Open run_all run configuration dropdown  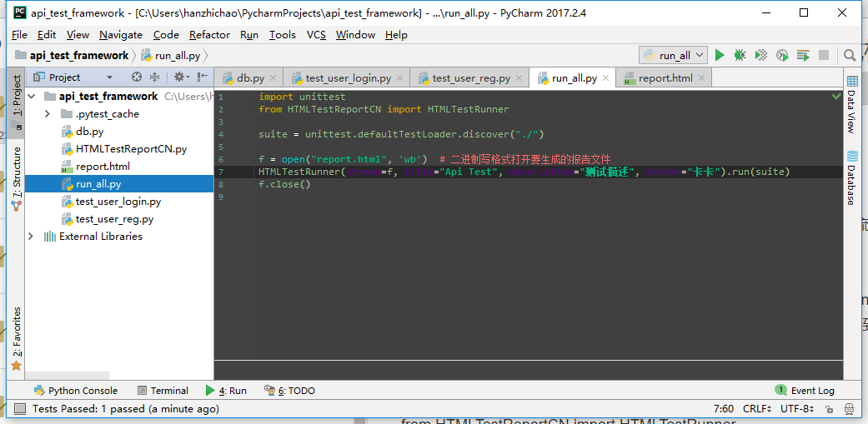[674, 55]
